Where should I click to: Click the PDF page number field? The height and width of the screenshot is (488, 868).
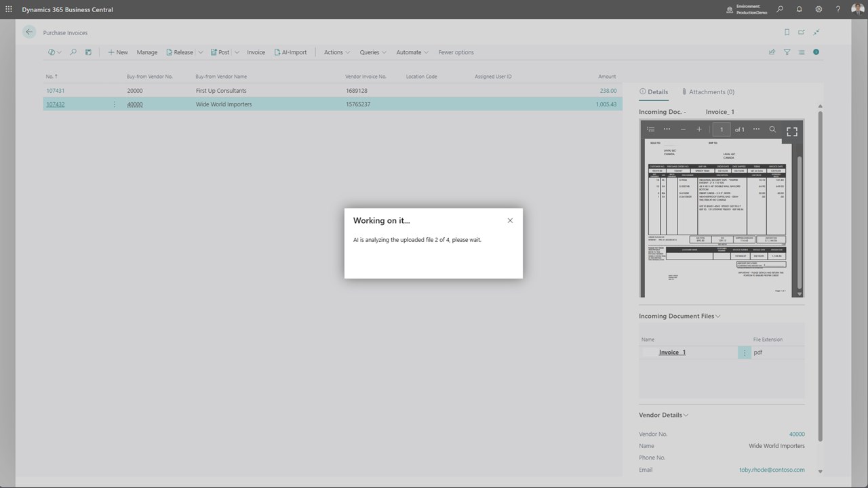click(x=722, y=129)
